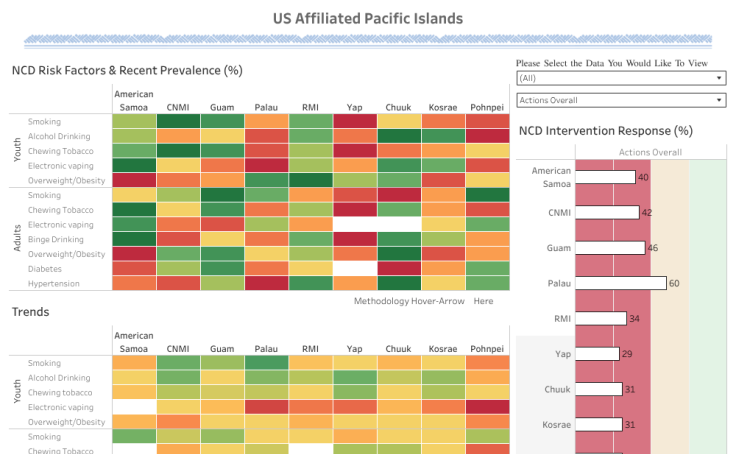The width and height of the screenshot is (736, 454).
Task: Expand the "Actions Overall" dropdown
Action: (x=620, y=100)
